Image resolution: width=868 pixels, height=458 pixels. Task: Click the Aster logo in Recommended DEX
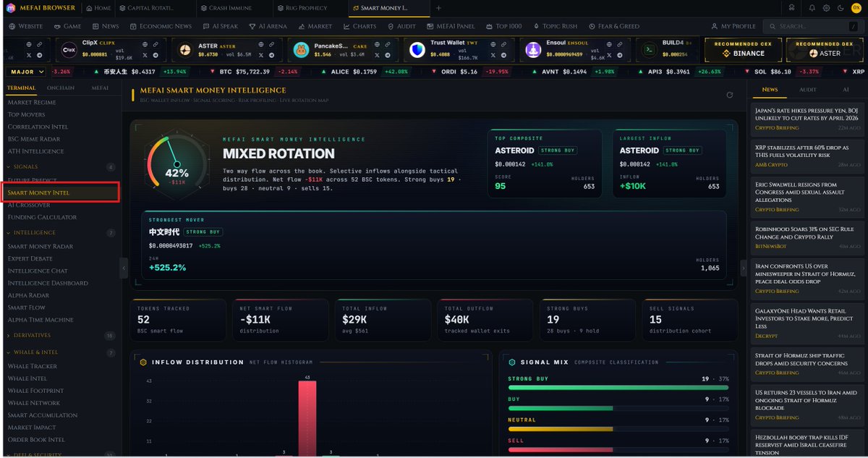(812, 54)
